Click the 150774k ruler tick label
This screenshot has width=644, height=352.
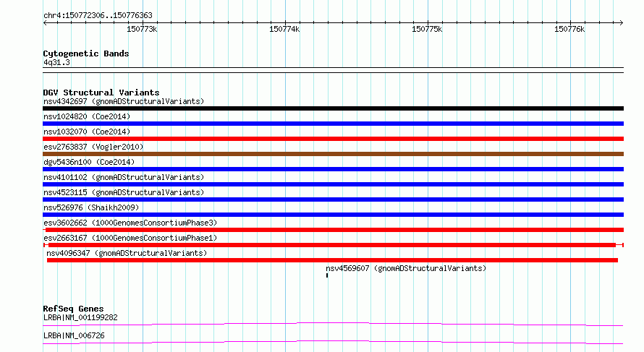(x=284, y=29)
